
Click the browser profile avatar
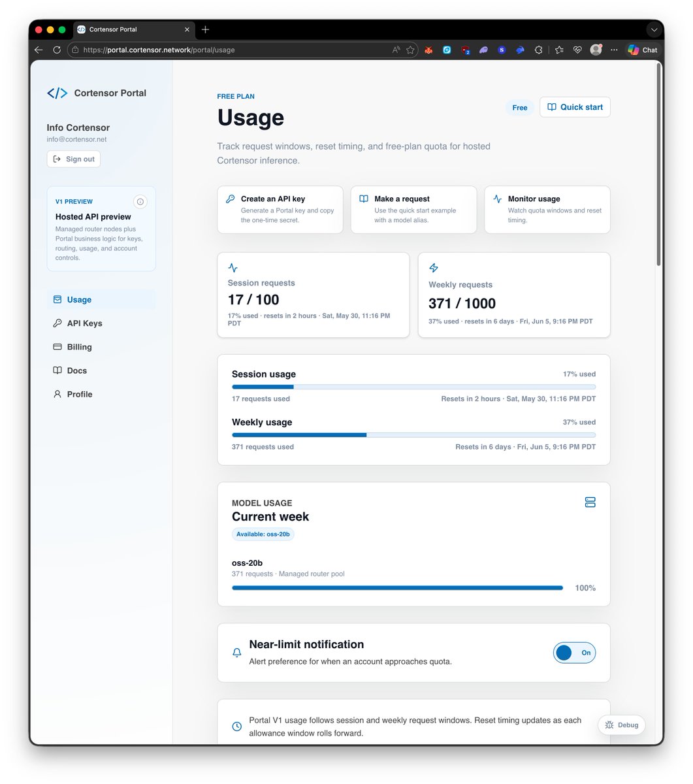click(596, 50)
